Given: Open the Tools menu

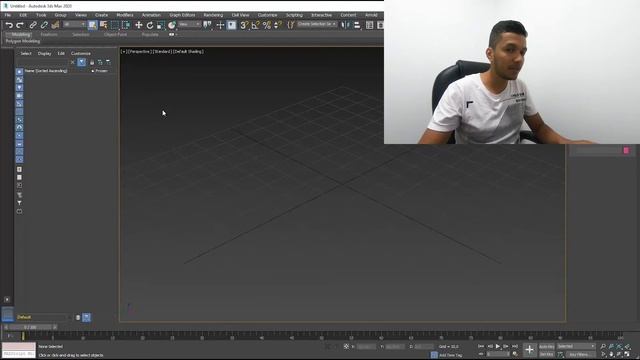Looking at the screenshot, I should click(x=41, y=15).
